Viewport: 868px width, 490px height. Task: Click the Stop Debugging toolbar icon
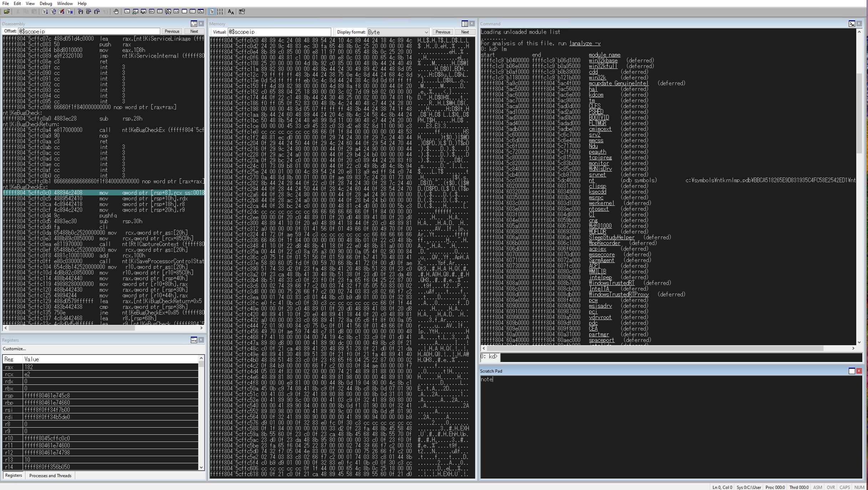(61, 12)
